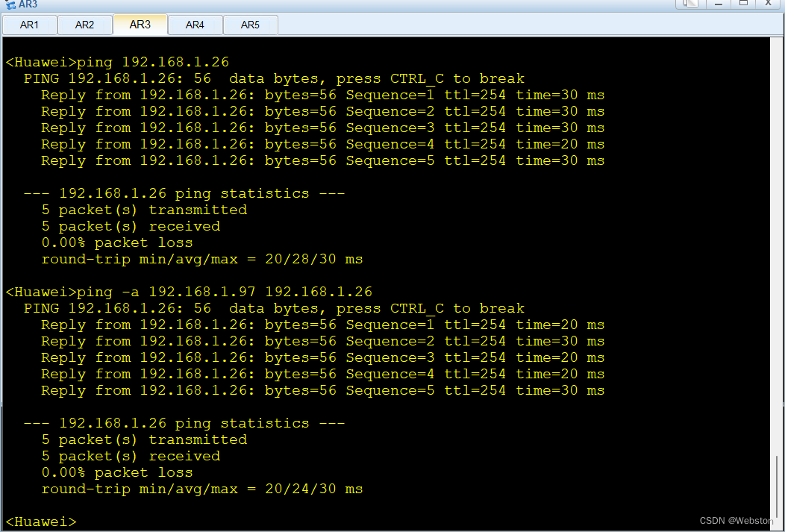Click Sequence=2 time=30 ms reply in second ping
The height and width of the screenshot is (532, 785).
pos(322,341)
